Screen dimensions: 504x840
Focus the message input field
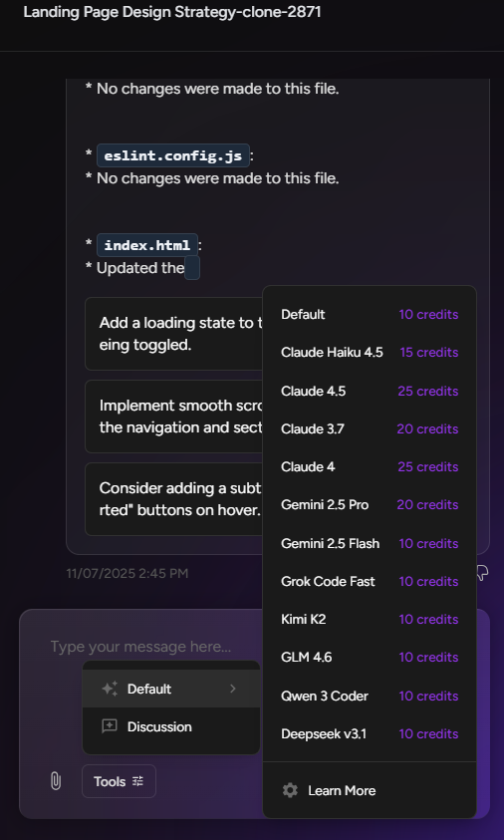[155, 647]
